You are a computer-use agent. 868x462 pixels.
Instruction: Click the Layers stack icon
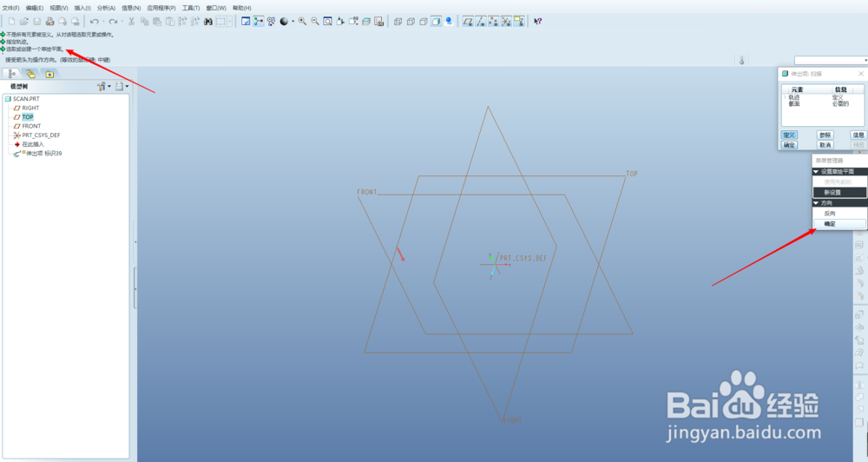[366, 21]
